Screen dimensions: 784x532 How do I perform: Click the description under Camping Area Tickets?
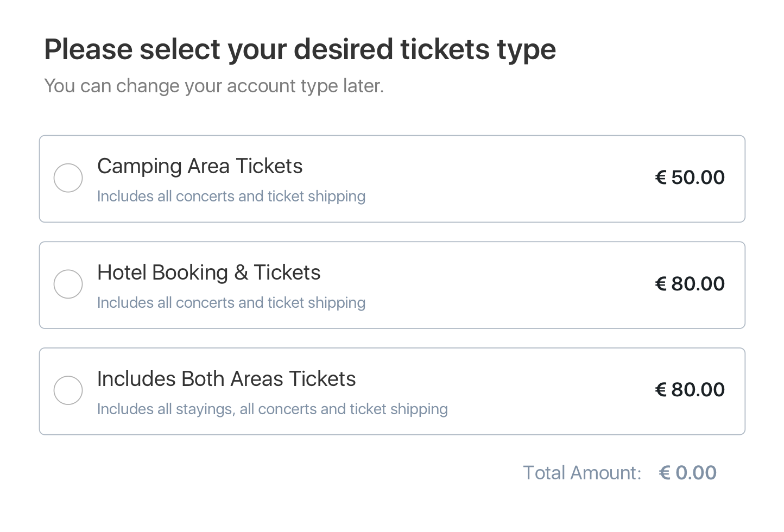click(x=231, y=197)
